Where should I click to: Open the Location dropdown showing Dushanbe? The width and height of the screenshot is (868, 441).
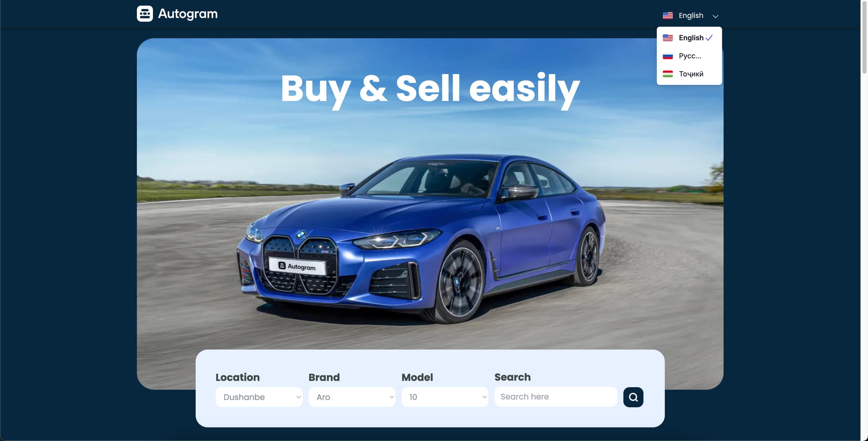tap(259, 397)
